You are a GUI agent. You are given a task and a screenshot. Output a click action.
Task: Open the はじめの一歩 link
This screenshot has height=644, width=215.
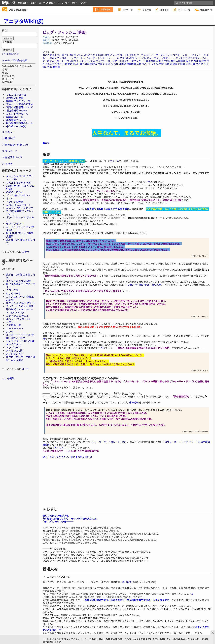pos(14,294)
